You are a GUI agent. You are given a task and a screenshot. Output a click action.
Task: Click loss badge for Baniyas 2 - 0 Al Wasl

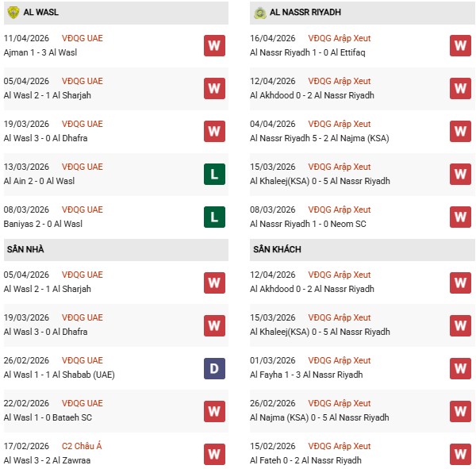point(214,217)
